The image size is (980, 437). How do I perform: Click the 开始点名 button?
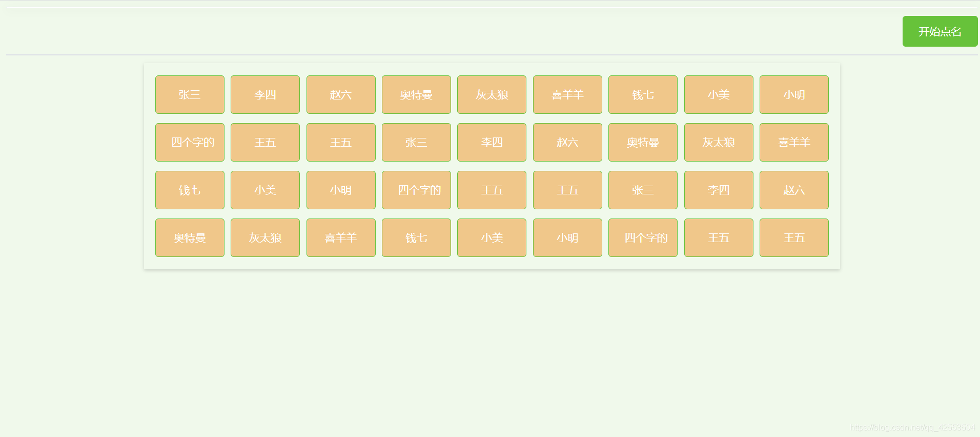pos(940,31)
